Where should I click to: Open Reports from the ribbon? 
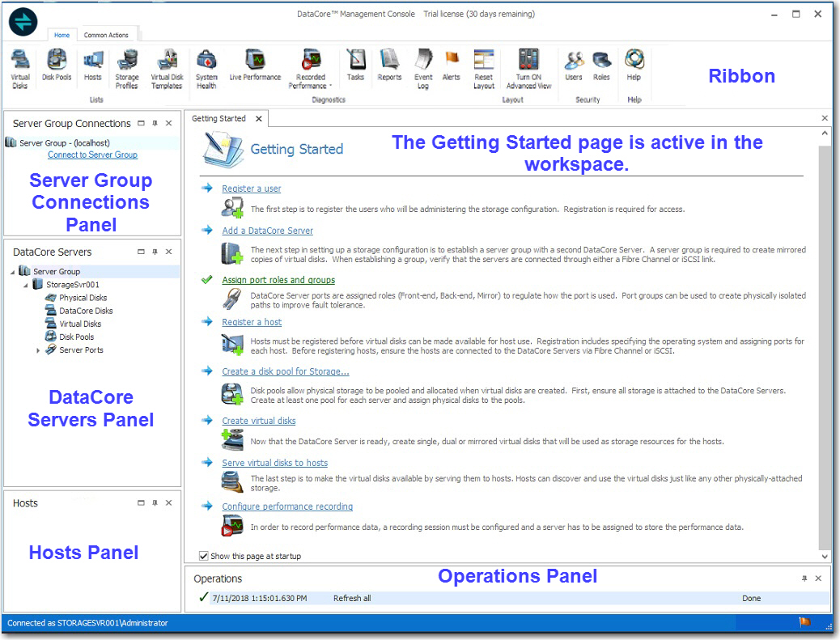389,66
